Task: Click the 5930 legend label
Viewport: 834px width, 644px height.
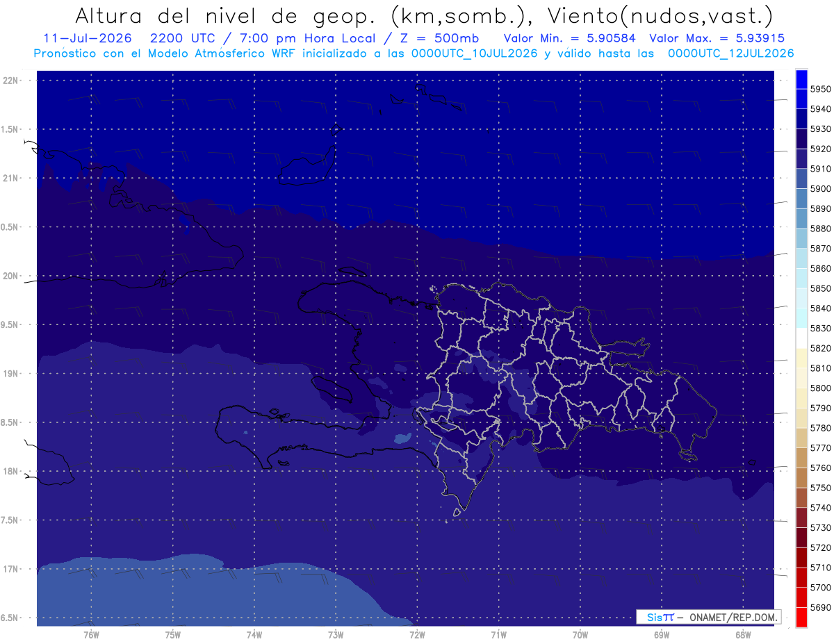Action: coord(821,129)
